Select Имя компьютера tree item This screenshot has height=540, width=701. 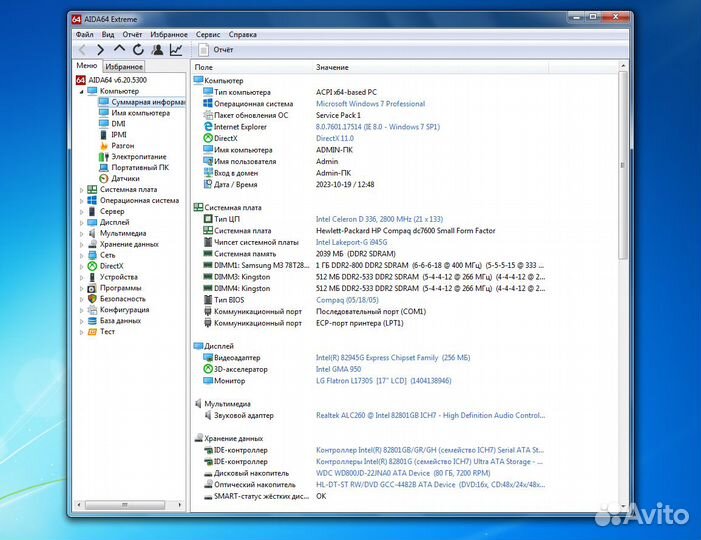pyautogui.click(x=135, y=113)
